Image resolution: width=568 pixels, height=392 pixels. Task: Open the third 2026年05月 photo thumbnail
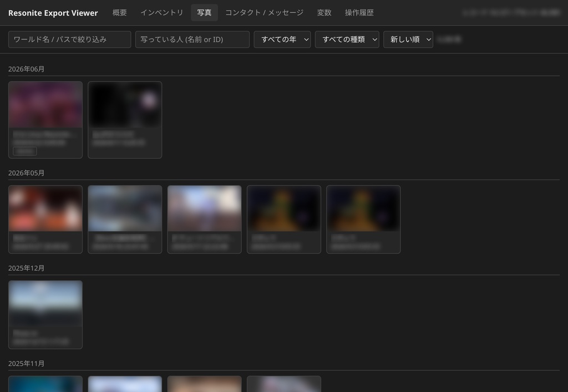(204, 209)
